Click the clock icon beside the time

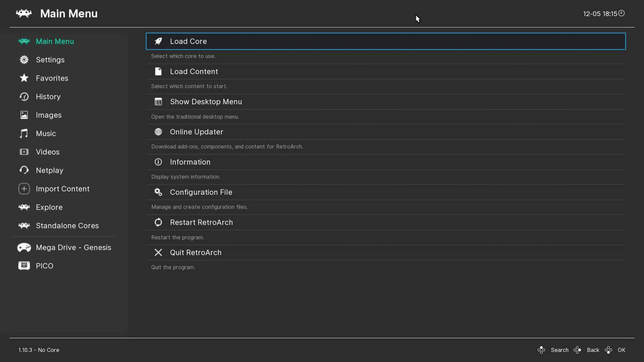coord(621,14)
